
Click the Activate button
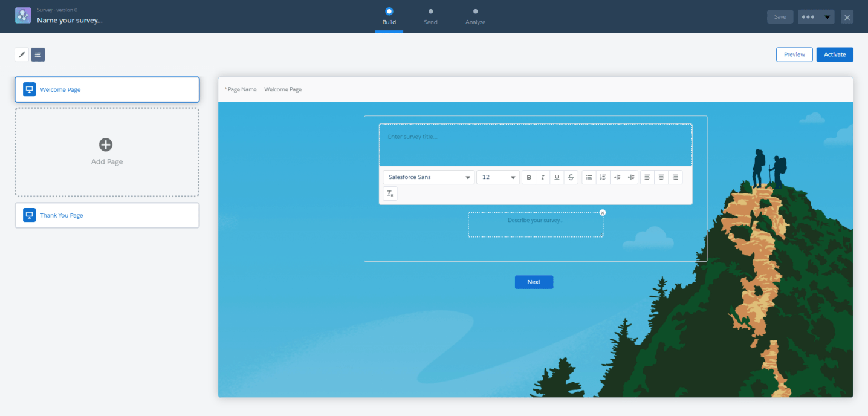coord(835,54)
